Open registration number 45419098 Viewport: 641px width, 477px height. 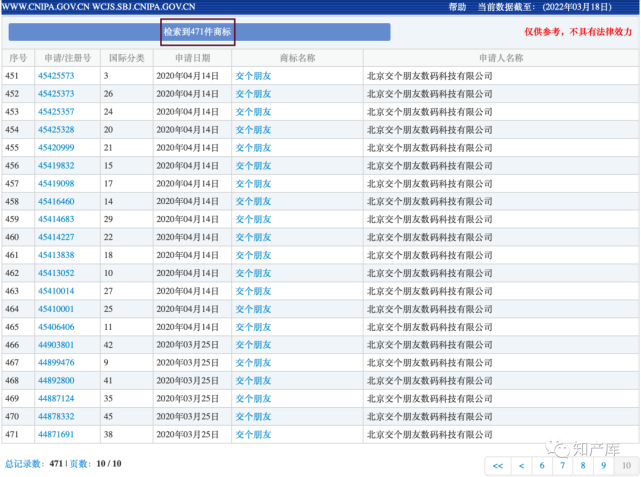click(x=56, y=184)
